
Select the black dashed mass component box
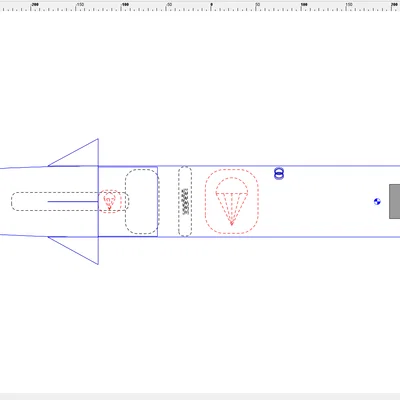point(142,201)
